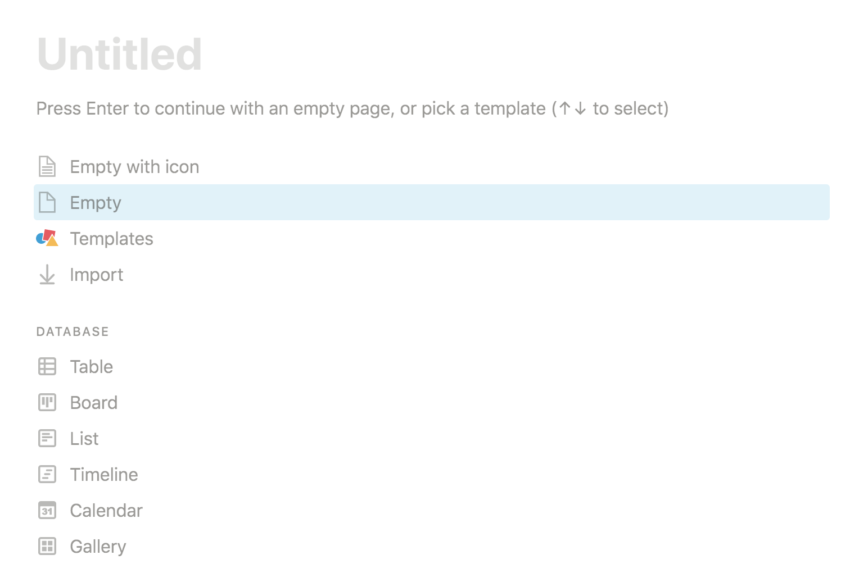Click the Calendar database icon

pos(46,511)
